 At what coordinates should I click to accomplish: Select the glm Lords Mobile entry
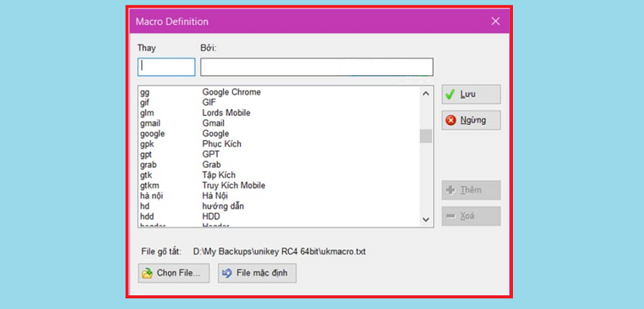(230, 113)
